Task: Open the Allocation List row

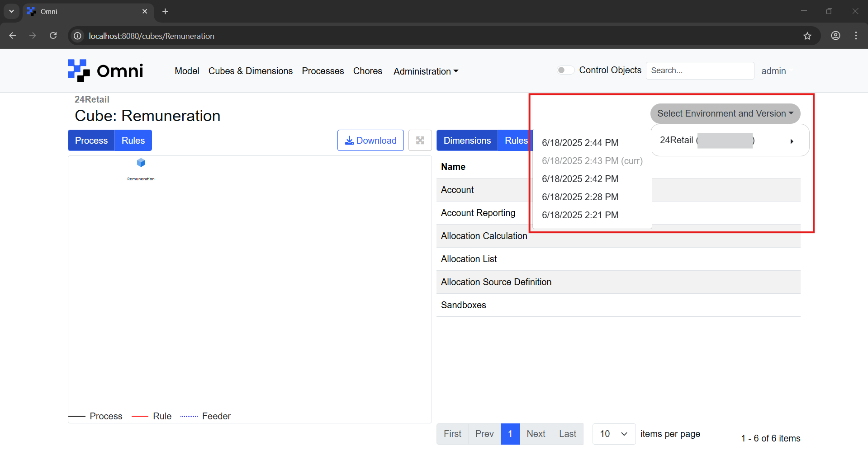Action: tap(618, 259)
